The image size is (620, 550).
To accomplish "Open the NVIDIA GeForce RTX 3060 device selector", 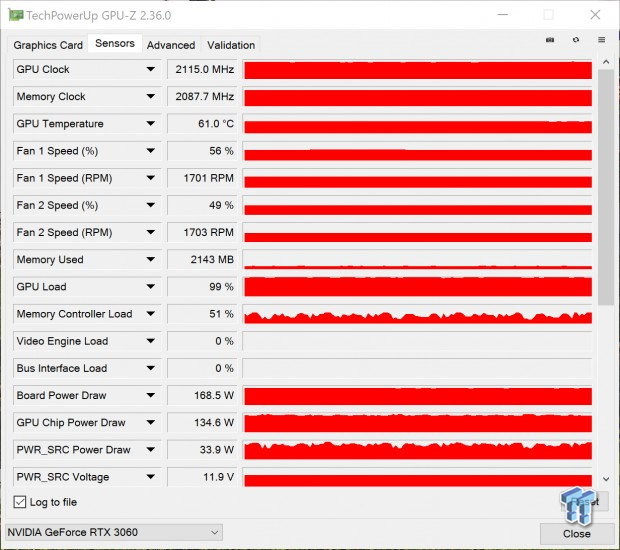I will tap(114, 532).
